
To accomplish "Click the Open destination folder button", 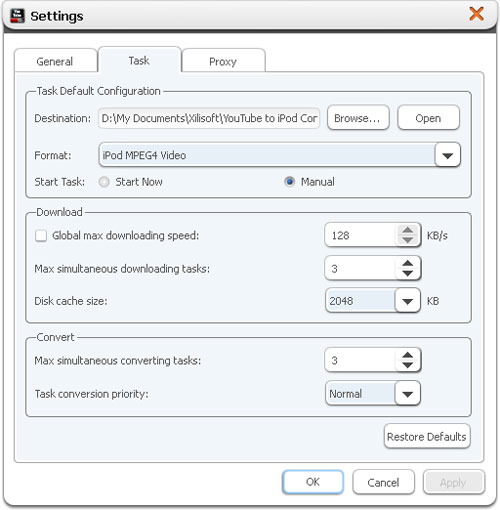I will [428, 118].
